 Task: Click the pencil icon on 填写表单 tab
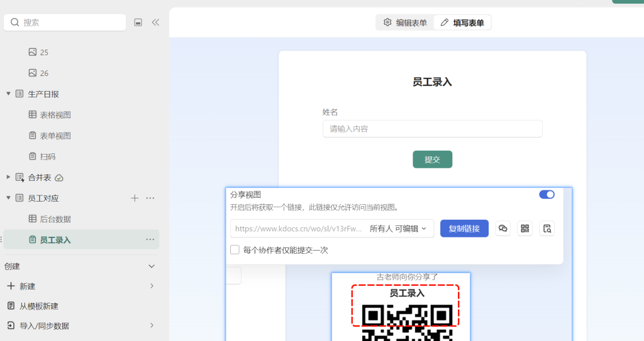[x=445, y=22]
